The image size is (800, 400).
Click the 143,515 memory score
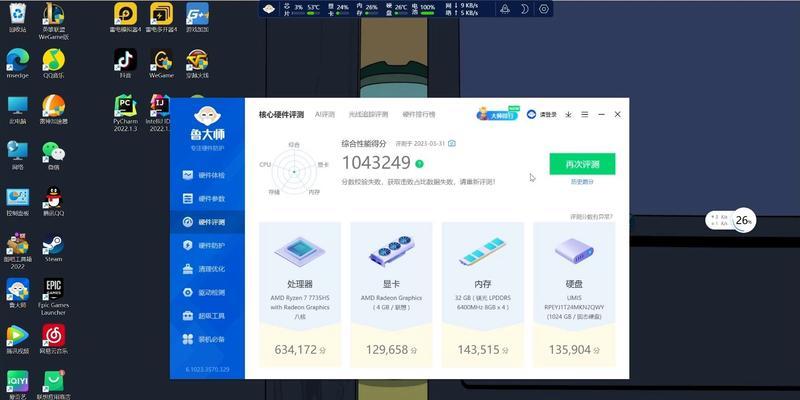(x=478, y=350)
